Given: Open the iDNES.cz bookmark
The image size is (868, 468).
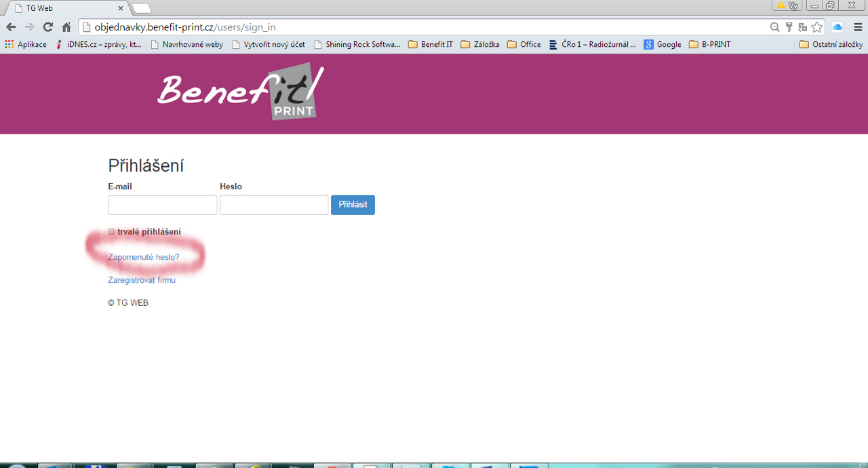Looking at the screenshot, I should click(98, 44).
